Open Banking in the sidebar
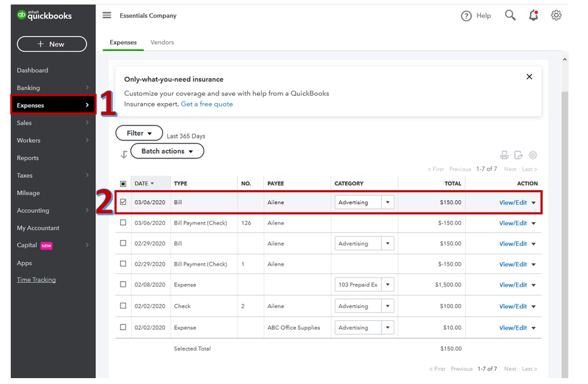Screen dimensions: 588x384 point(53,88)
